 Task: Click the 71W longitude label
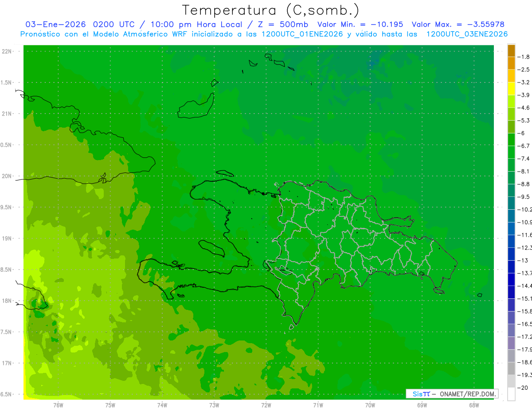coord(318,405)
